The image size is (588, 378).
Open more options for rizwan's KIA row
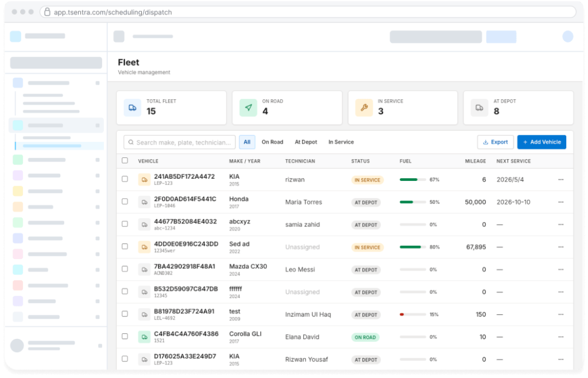point(560,180)
